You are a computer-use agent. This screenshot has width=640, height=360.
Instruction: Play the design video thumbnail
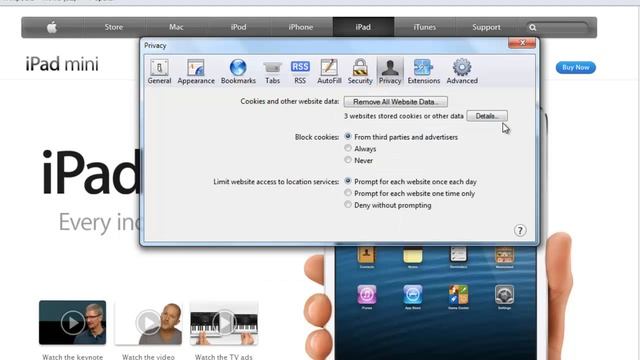point(148,322)
